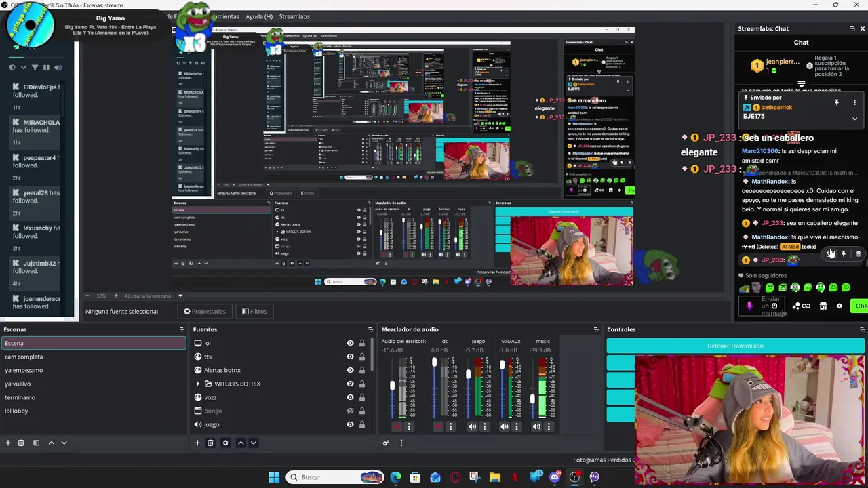Open Propiedades for selected source

pyautogui.click(x=205, y=311)
